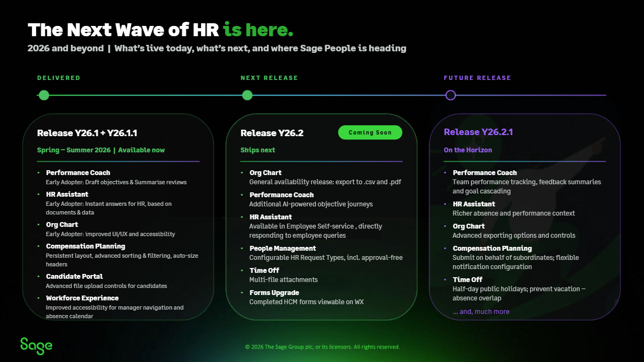Click the Coming Soon badge
644x362 pixels.
[x=370, y=132]
